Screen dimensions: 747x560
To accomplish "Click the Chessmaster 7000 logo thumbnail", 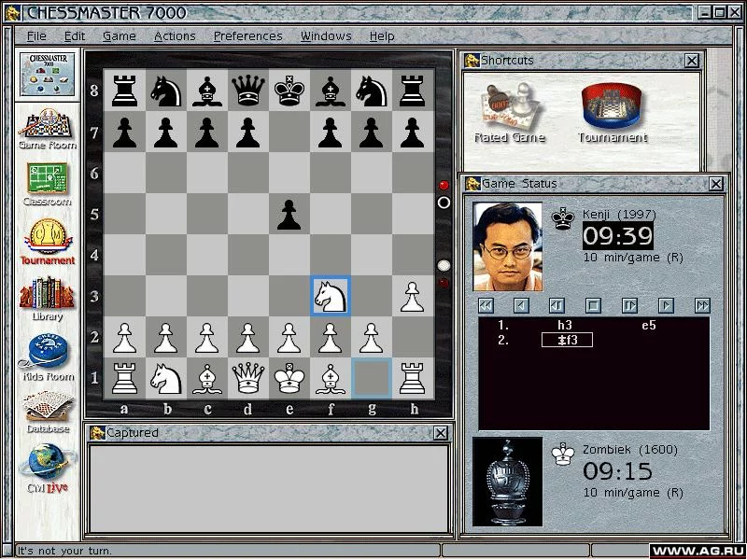I will (48, 75).
